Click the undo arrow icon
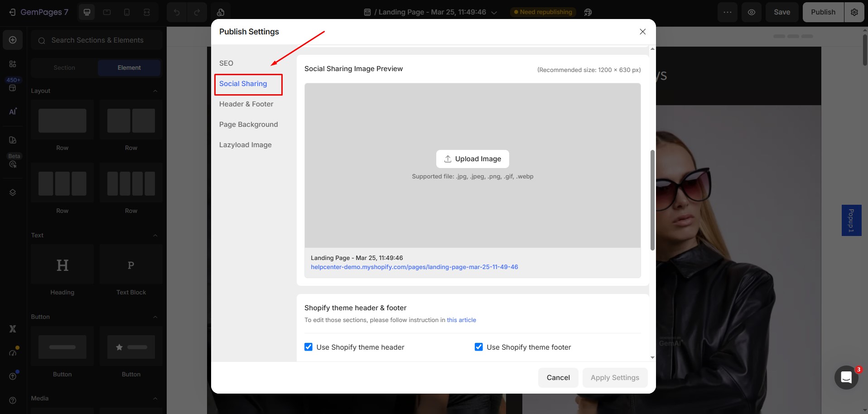 click(x=177, y=12)
